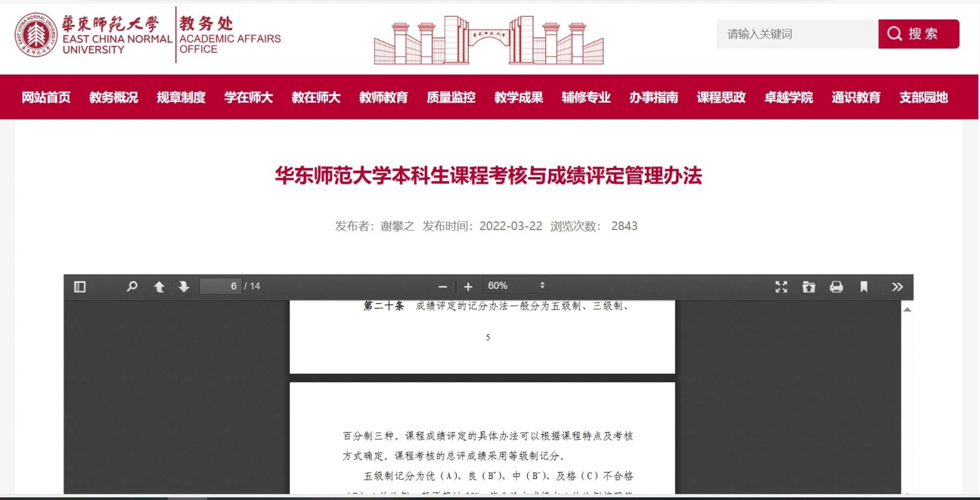Open the 卓越学院 menu item
980x500 pixels.
tap(789, 97)
